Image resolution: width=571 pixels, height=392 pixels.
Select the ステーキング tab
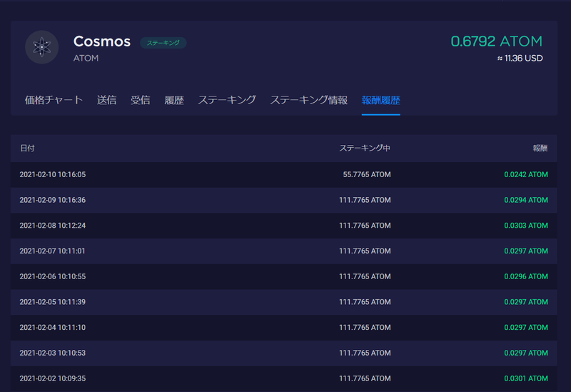pyautogui.click(x=227, y=100)
